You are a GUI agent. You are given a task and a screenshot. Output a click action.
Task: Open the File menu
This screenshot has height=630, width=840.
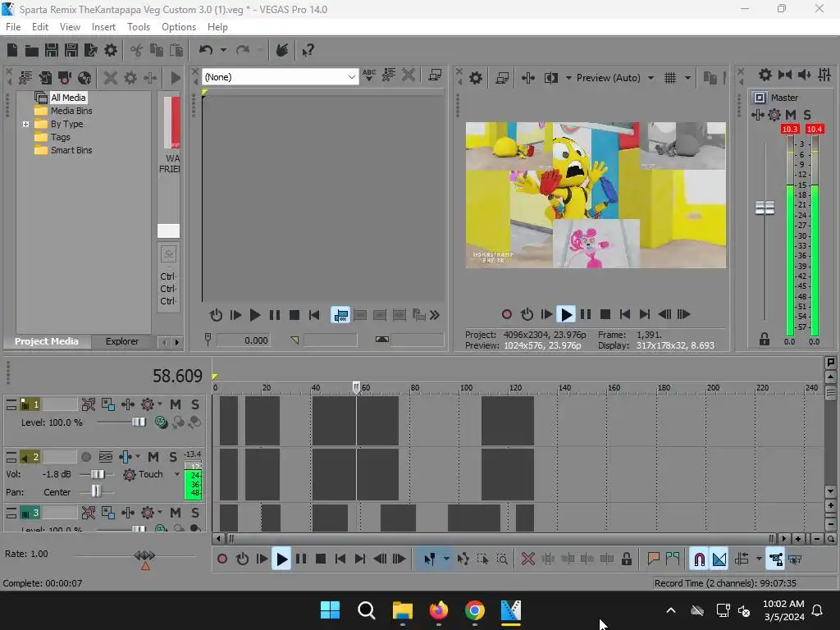click(x=13, y=27)
